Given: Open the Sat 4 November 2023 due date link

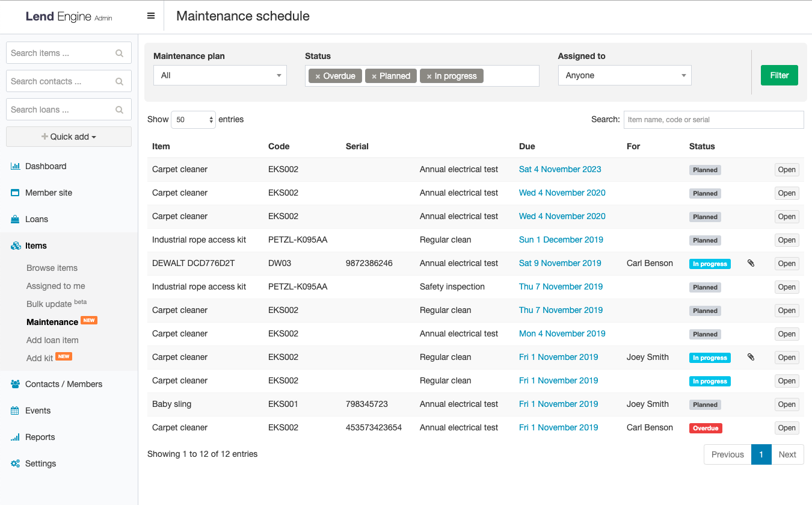Looking at the screenshot, I should pyautogui.click(x=560, y=169).
